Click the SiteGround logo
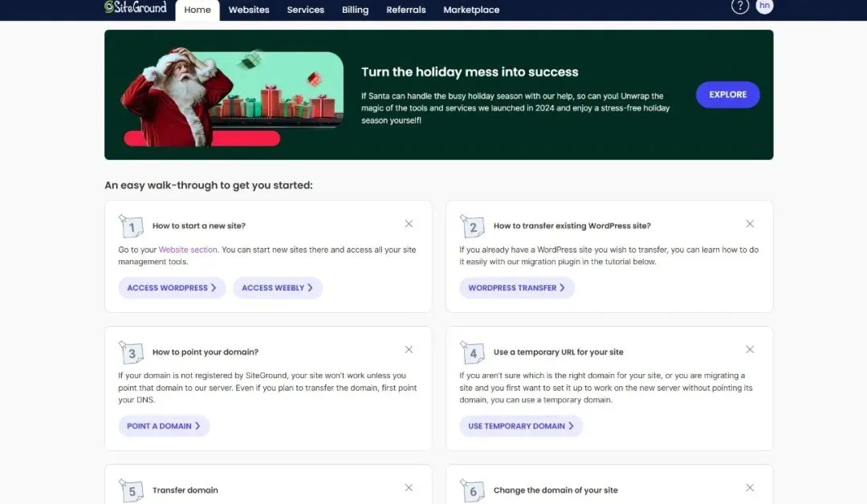 point(136,7)
